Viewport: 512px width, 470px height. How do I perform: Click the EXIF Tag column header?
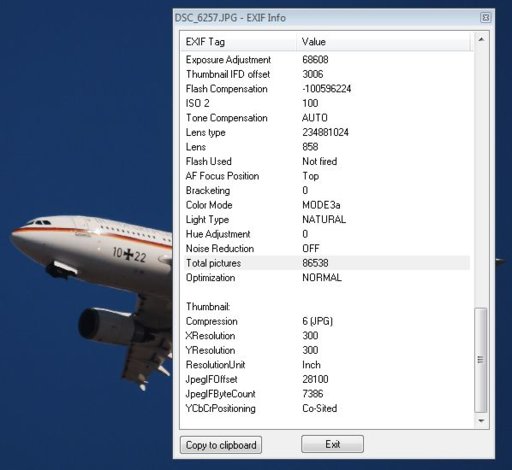(x=238, y=42)
